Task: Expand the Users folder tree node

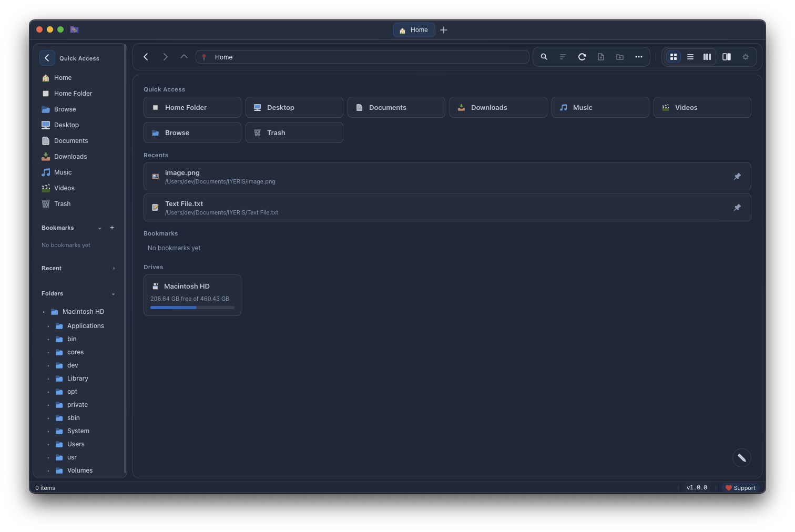Action: click(48, 444)
